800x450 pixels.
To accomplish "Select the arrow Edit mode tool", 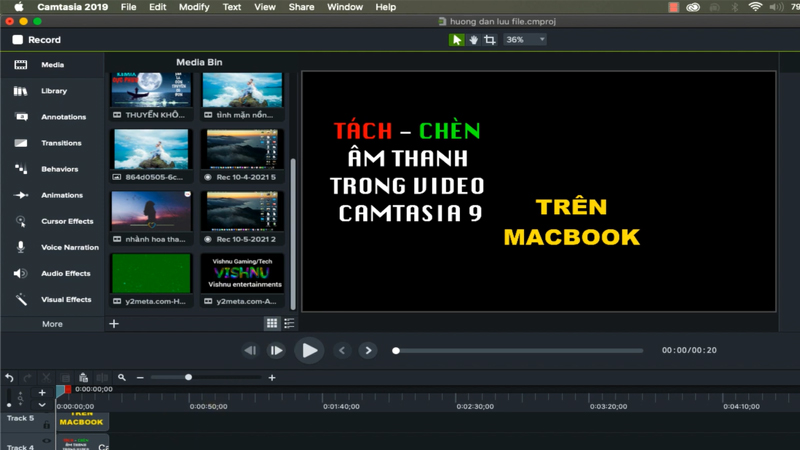I will (x=457, y=40).
